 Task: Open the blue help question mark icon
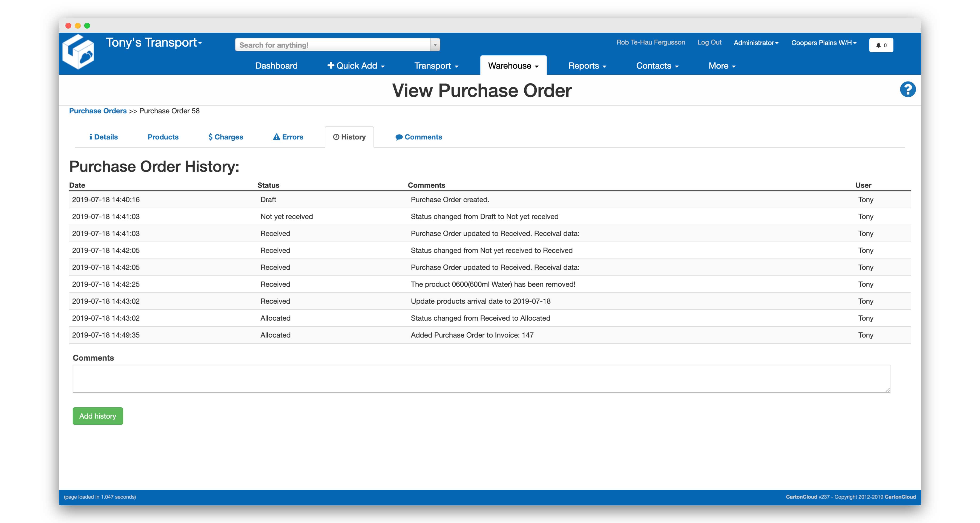click(907, 90)
